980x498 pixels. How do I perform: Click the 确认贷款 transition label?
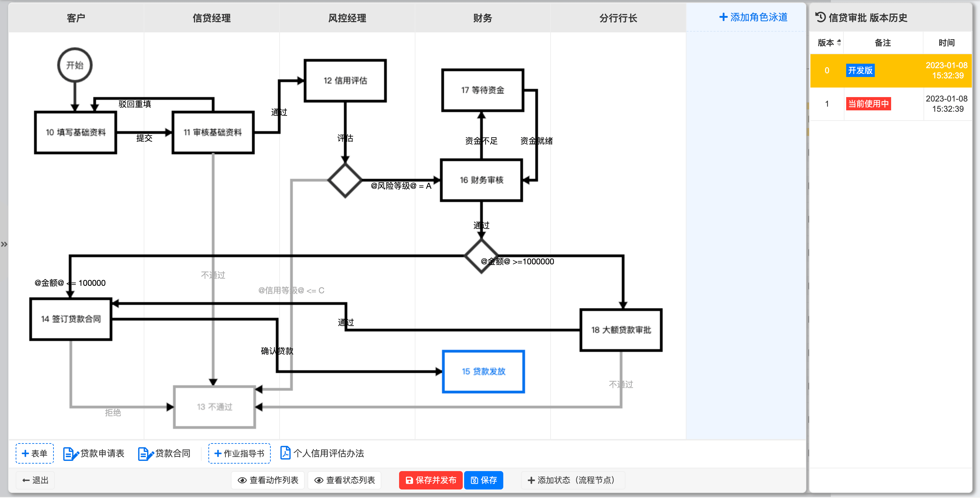pyautogui.click(x=277, y=351)
